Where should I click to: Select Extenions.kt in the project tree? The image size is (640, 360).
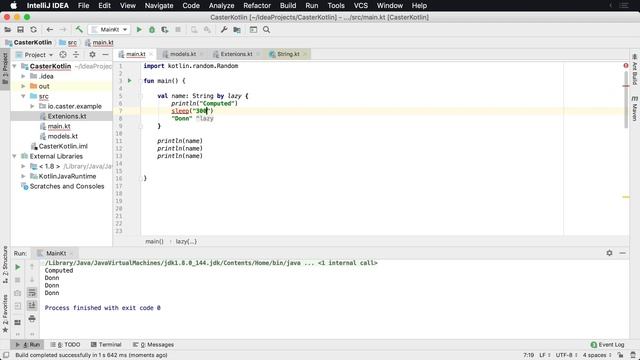67,116
